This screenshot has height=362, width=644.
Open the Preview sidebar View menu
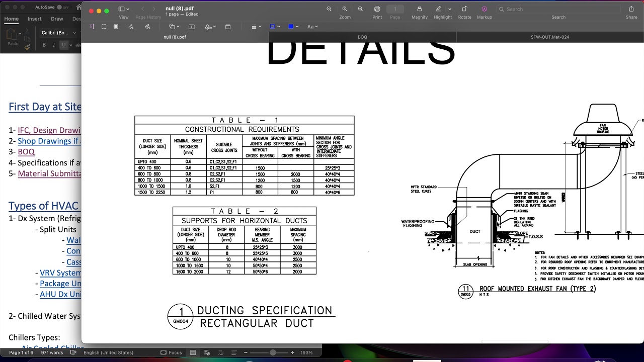click(x=123, y=9)
